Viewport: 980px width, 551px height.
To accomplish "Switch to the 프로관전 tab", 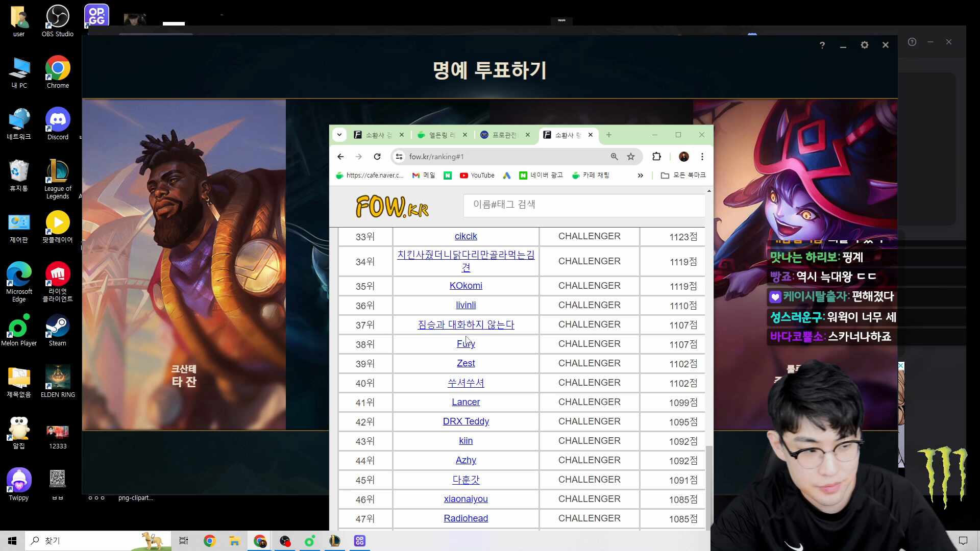I will click(503, 135).
